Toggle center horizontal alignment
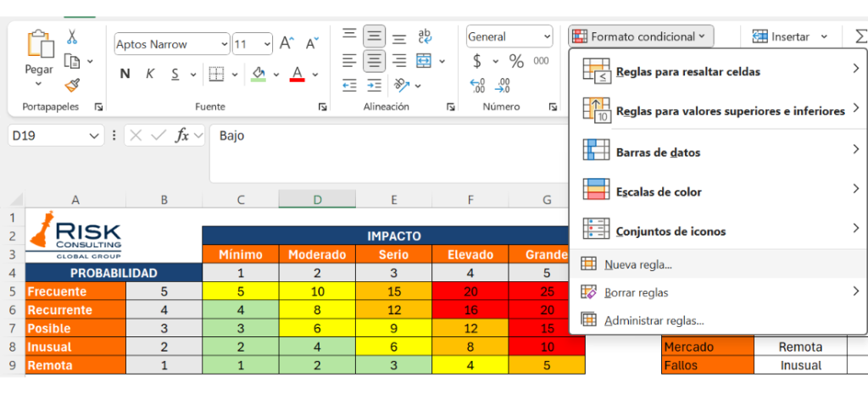This screenshot has width=868, height=394. (x=374, y=61)
